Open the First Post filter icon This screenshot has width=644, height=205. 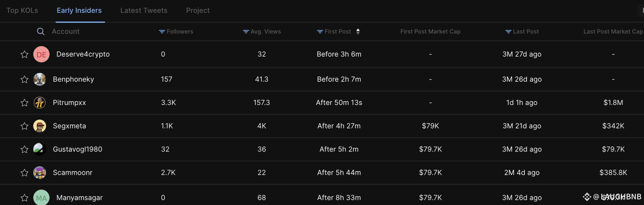[320, 32]
